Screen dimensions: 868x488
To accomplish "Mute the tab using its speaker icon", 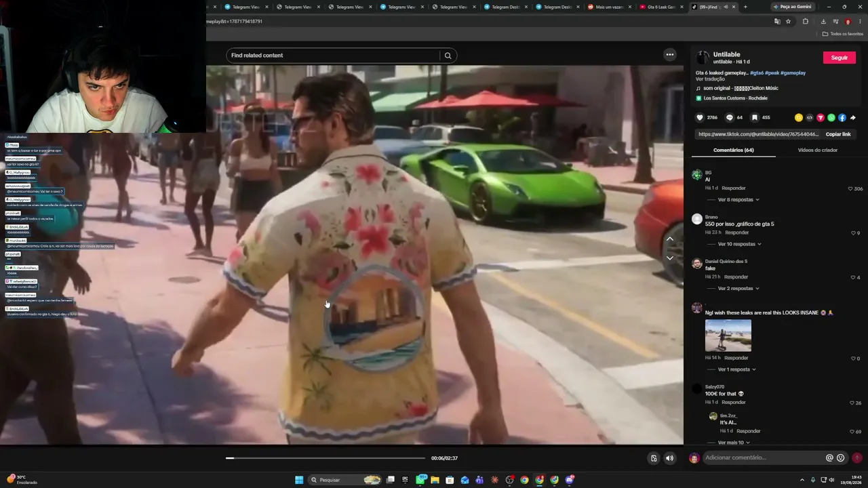I will click(726, 7).
